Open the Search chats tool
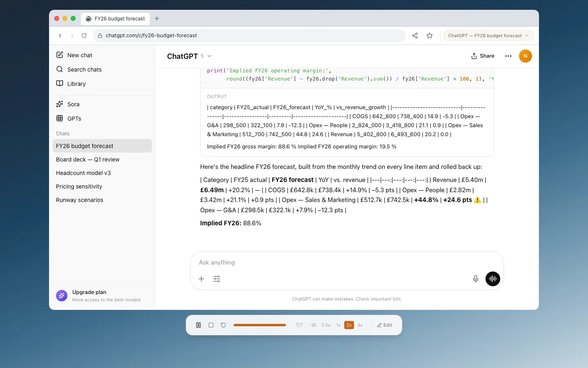The height and width of the screenshot is (368, 588). [x=84, y=70]
